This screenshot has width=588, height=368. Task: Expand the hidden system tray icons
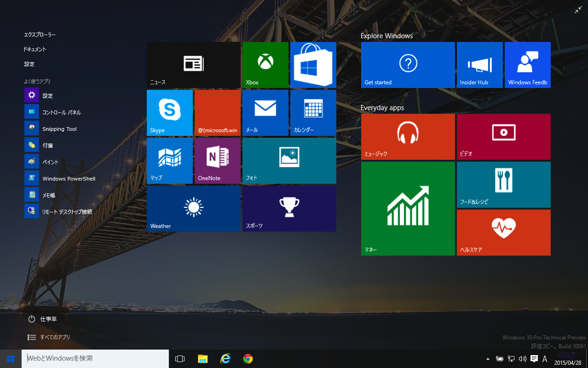click(x=488, y=358)
